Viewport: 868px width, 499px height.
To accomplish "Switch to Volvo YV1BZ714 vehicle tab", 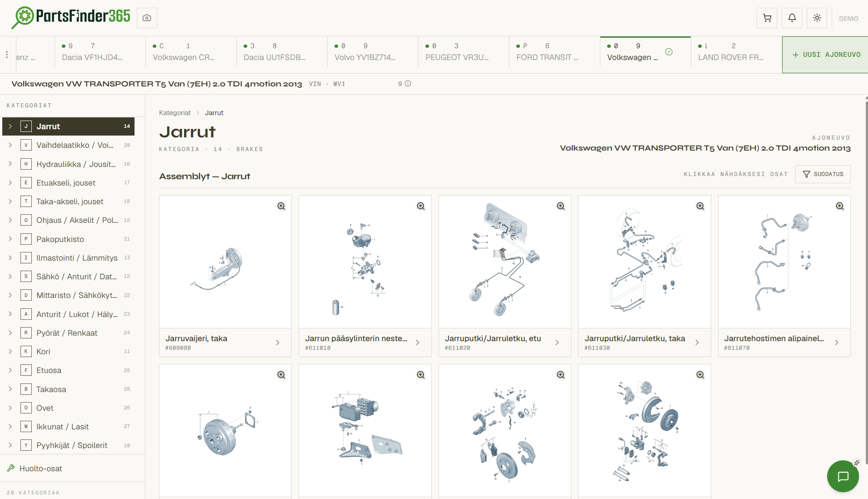I will (373, 52).
